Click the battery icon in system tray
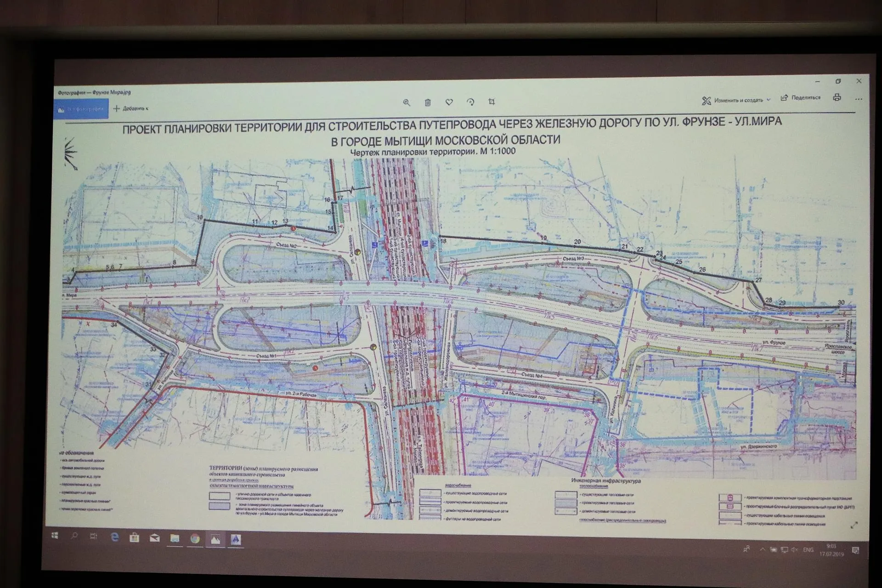Viewport: 882px width, 588px height. point(774,549)
